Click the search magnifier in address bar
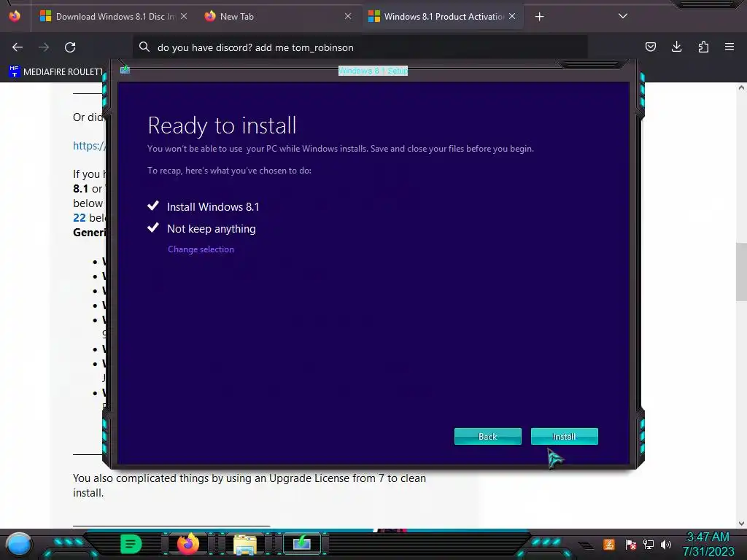 (x=144, y=47)
